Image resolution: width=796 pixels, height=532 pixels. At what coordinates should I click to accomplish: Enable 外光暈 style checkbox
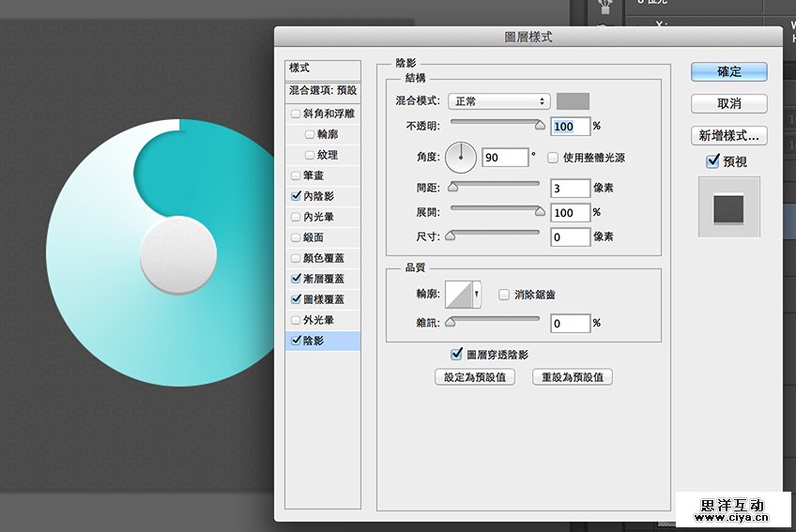pos(296,320)
